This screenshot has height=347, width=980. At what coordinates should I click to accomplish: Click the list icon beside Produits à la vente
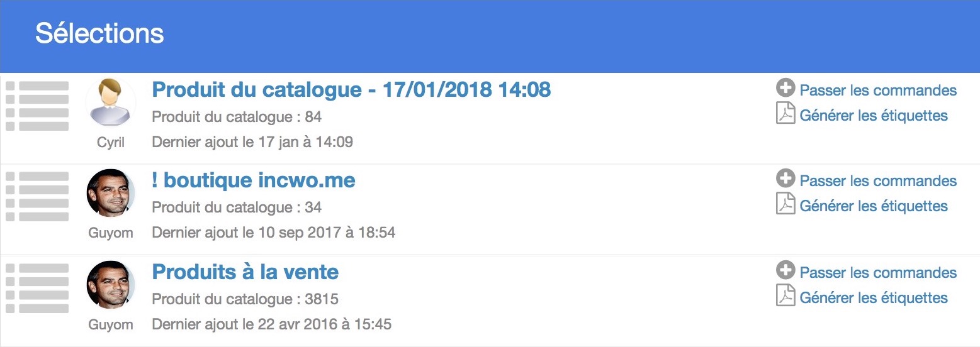coord(37,288)
